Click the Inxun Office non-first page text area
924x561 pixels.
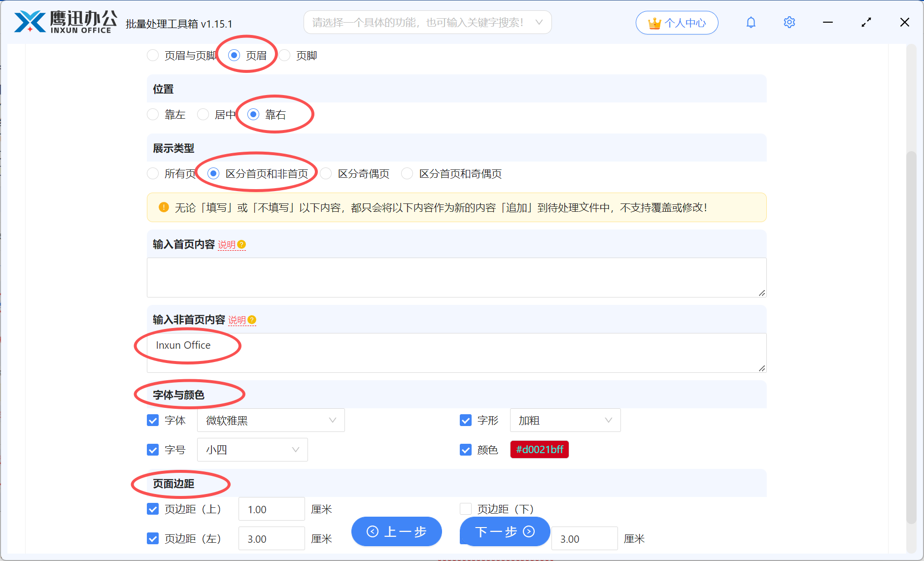(456, 353)
